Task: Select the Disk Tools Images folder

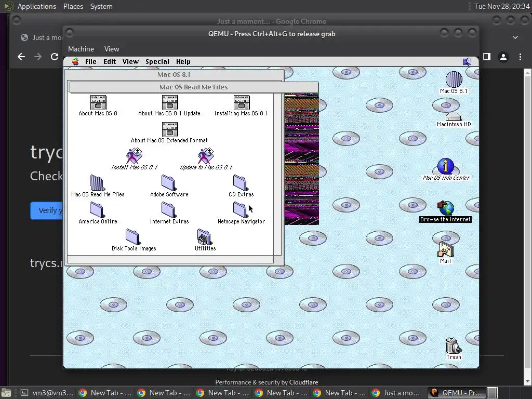Action: point(132,237)
